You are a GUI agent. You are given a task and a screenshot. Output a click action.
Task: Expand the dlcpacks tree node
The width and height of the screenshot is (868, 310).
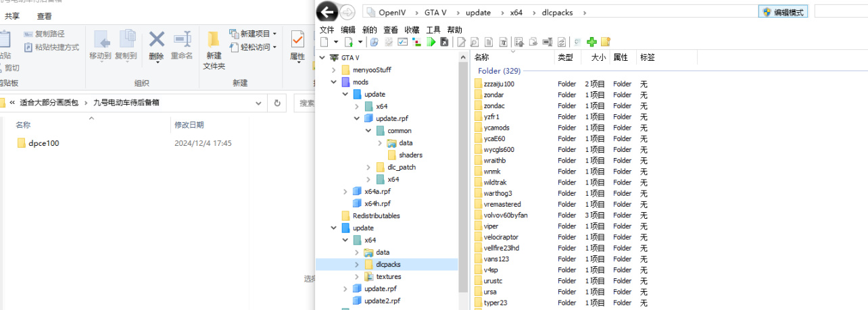coord(357,264)
